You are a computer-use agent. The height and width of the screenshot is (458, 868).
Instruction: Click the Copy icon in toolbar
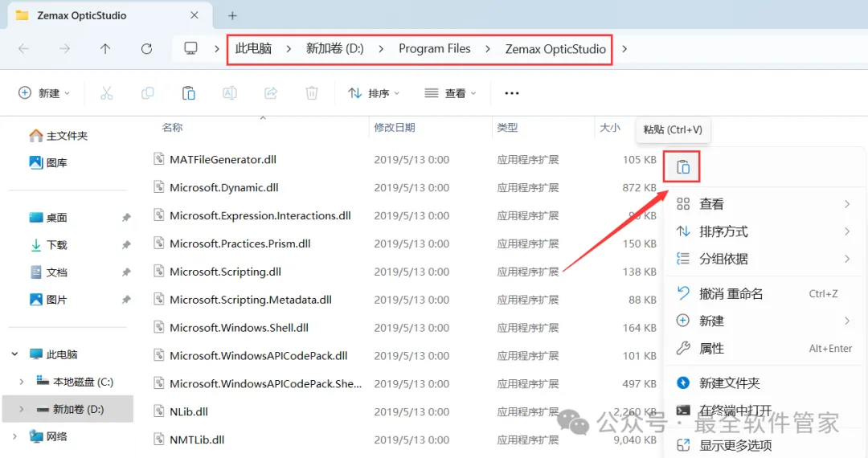point(147,93)
